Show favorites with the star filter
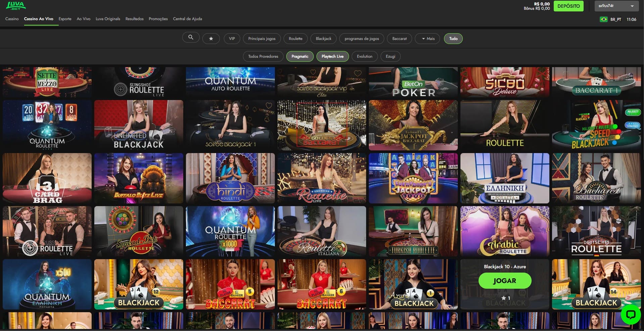 211,39
